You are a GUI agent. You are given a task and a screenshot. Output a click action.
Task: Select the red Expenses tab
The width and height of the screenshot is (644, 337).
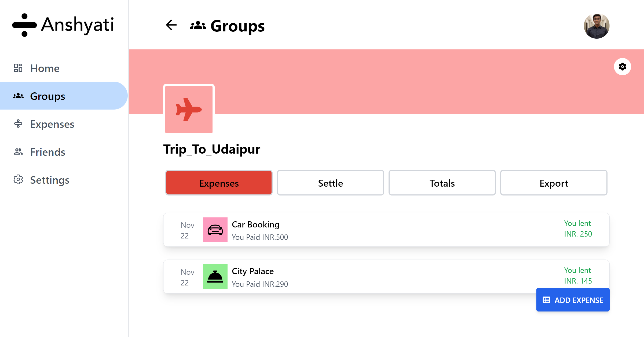coord(219,183)
